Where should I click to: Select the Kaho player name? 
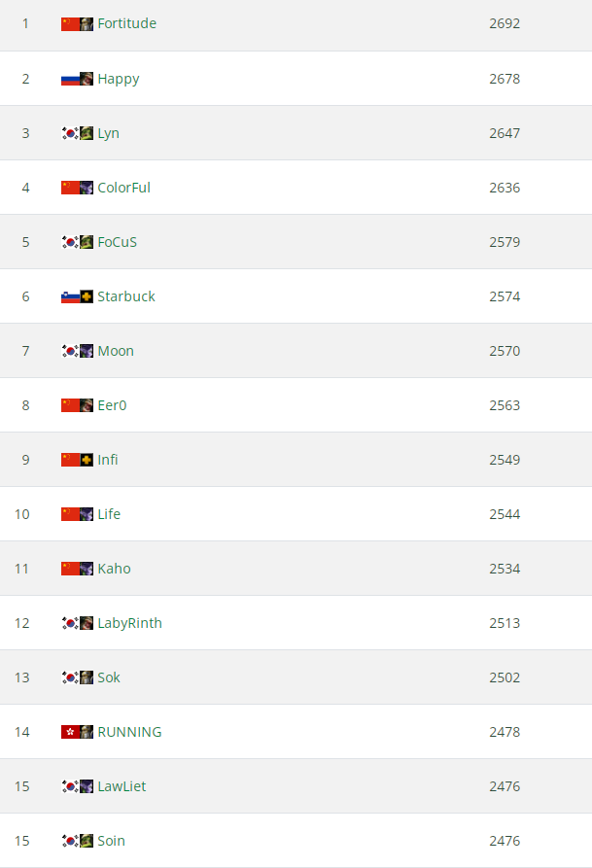pos(114,569)
